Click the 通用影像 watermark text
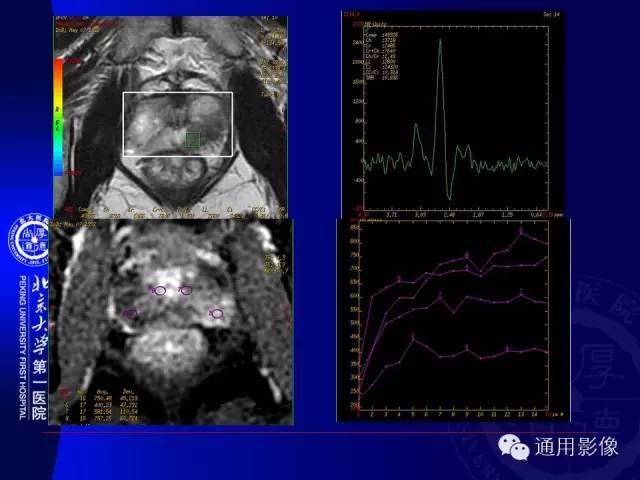The height and width of the screenshot is (480, 640). [576, 447]
